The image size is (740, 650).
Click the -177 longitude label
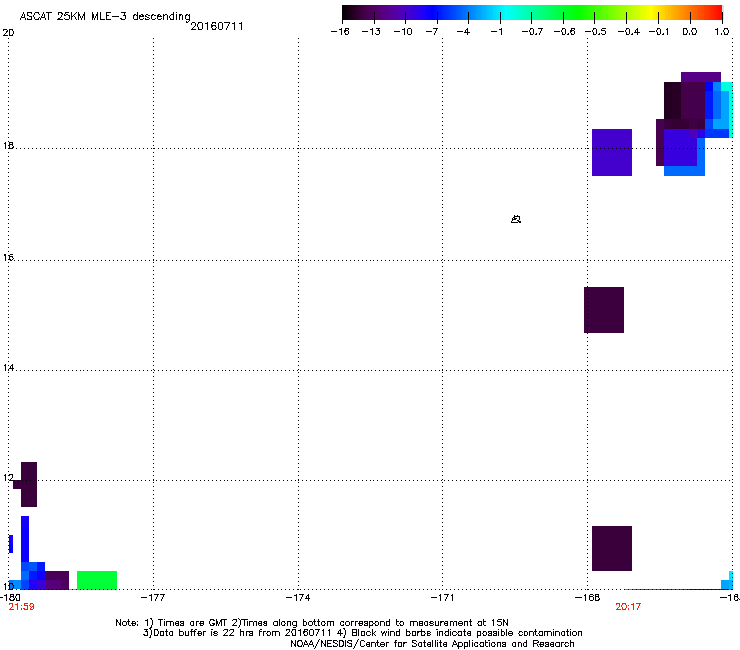click(153, 598)
